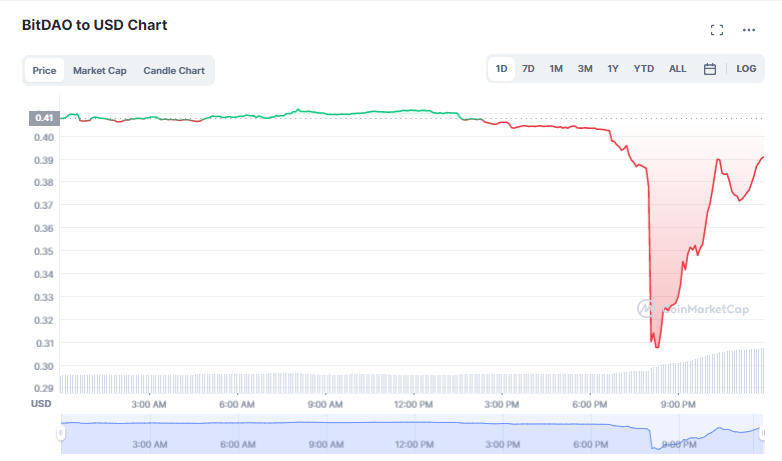Switch to the Market Cap tab

pyautogui.click(x=100, y=70)
